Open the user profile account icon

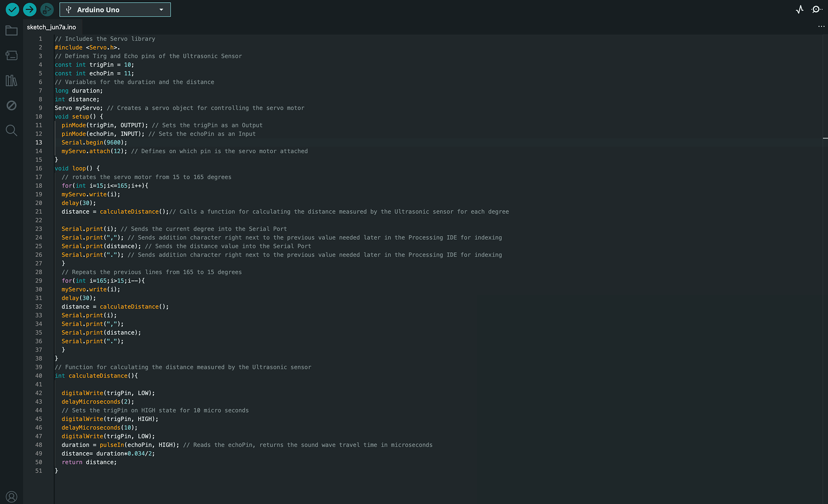click(x=12, y=497)
